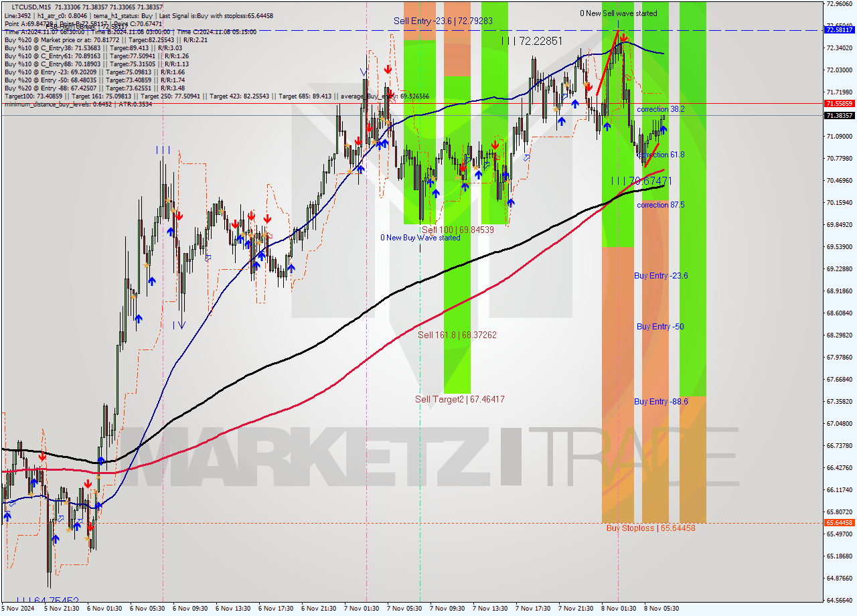Screen dimensions: 857x616
Task: Click the 'Sell 161.8 | 68.37262' label
Action: [457, 335]
